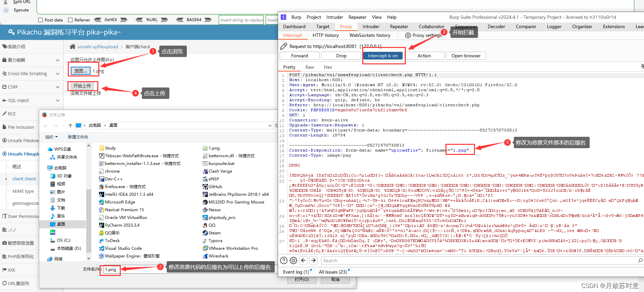Screen dimensions: 644x292
Task: Click the back arrow in file dialog
Action: pos(46,125)
